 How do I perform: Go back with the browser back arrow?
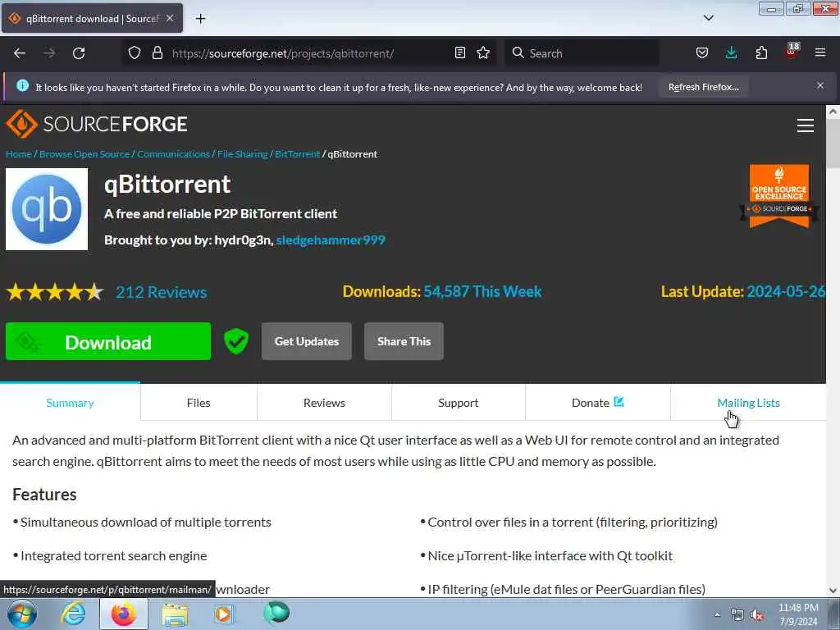pos(20,53)
